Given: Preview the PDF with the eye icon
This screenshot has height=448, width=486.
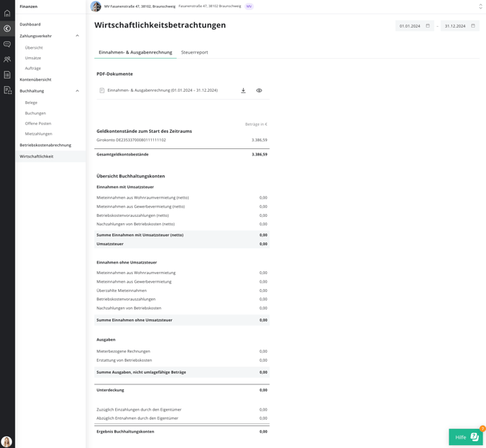Looking at the screenshot, I should [259, 90].
